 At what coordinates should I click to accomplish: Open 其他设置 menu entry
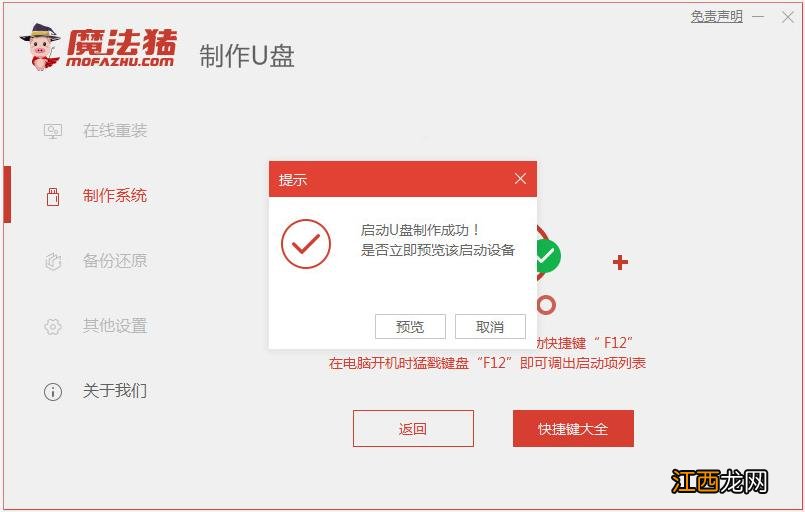click(115, 326)
